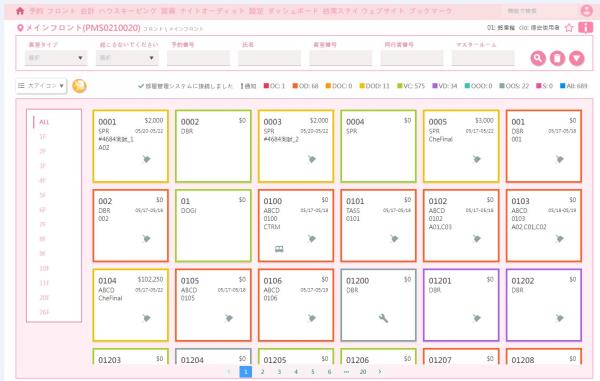
Task: Click the next page arrow
Action: [x=380, y=371]
